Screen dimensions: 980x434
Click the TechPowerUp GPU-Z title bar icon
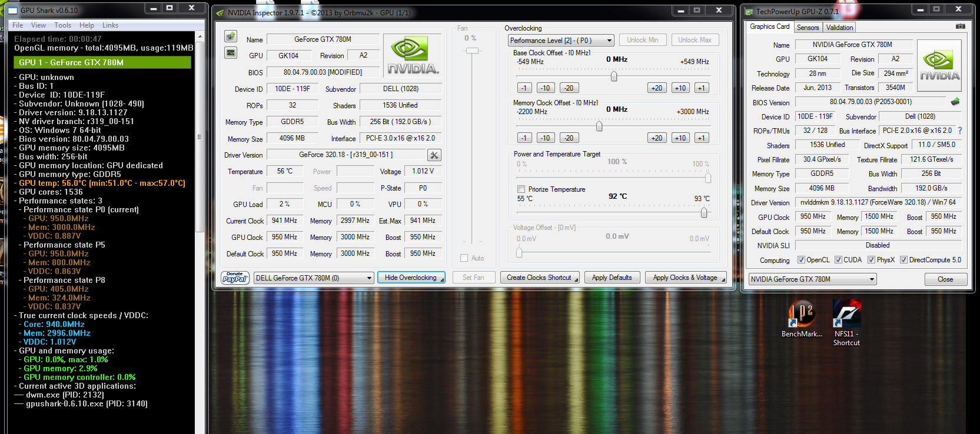[749, 11]
